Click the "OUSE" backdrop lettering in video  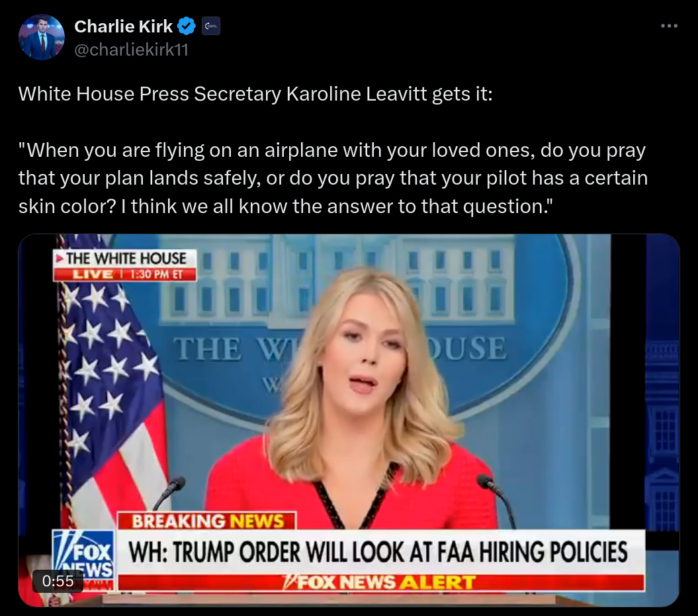click(x=466, y=348)
